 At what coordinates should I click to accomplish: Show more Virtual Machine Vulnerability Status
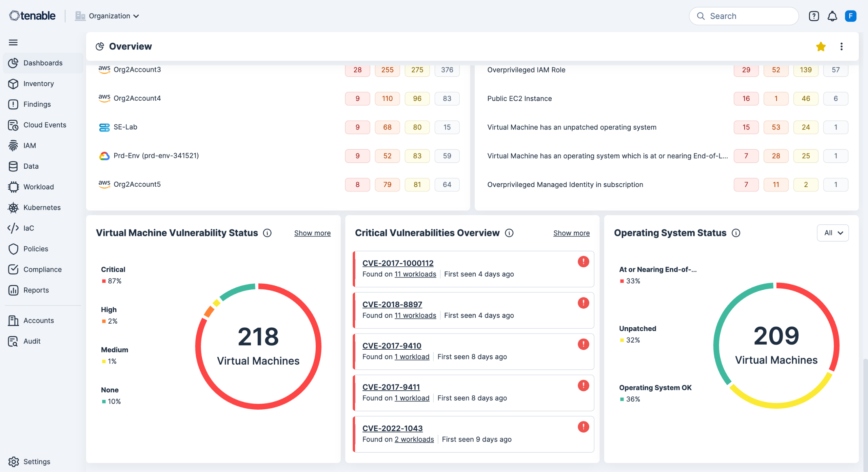(312, 233)
